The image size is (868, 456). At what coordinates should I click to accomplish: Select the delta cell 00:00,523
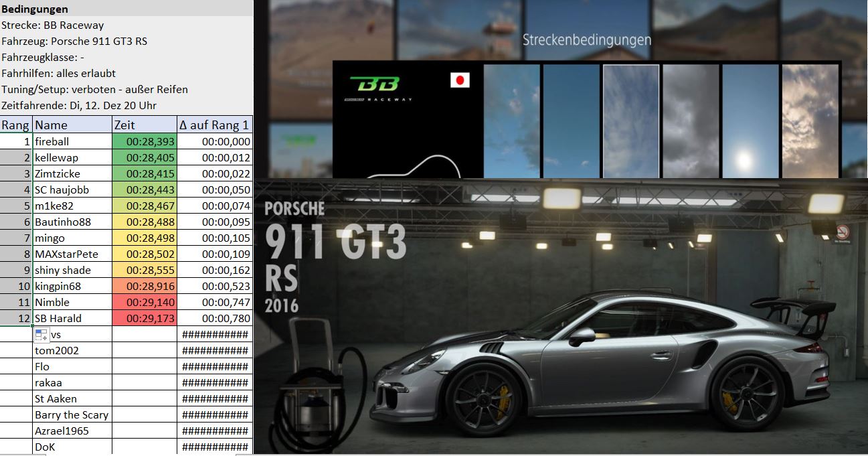tap(215, 286)
